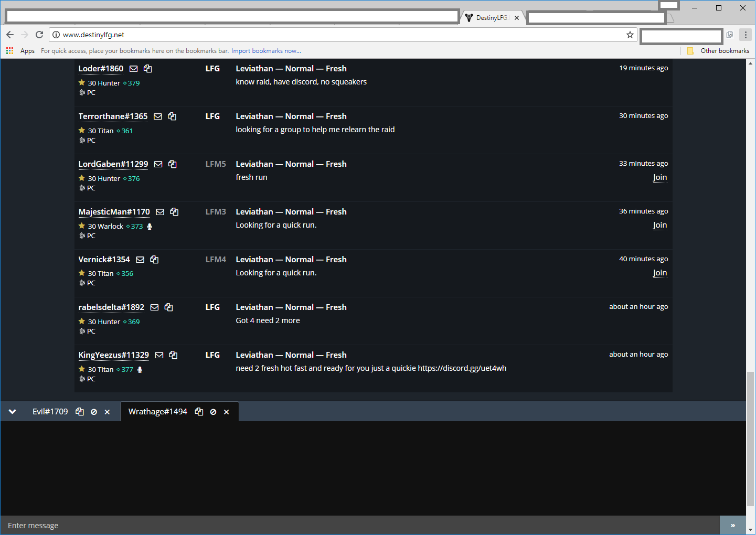756x535 pixels.
Task: Click copy icon beside Vernick#1354
Action: pos(154,260)
